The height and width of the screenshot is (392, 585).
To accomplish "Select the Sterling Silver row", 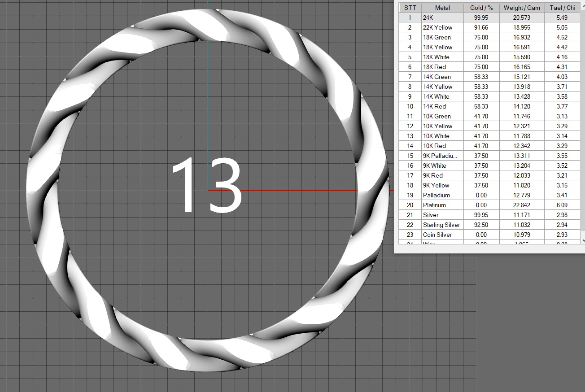I will (x=490, y=225).
